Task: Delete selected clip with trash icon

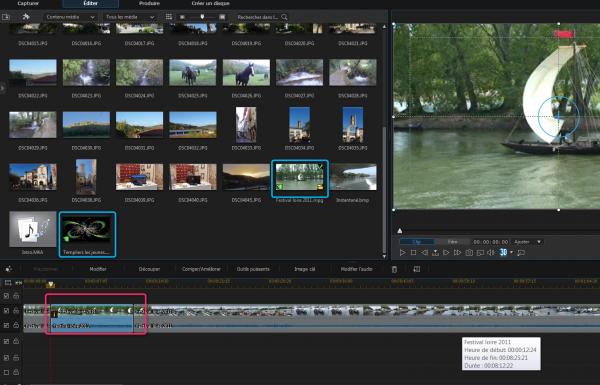Action: pos(394,269)
